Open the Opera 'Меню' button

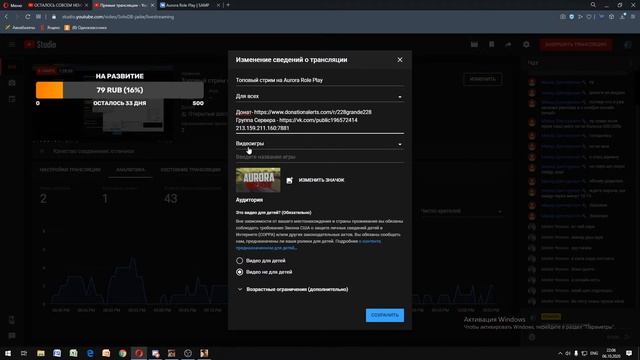click(12, 5)
